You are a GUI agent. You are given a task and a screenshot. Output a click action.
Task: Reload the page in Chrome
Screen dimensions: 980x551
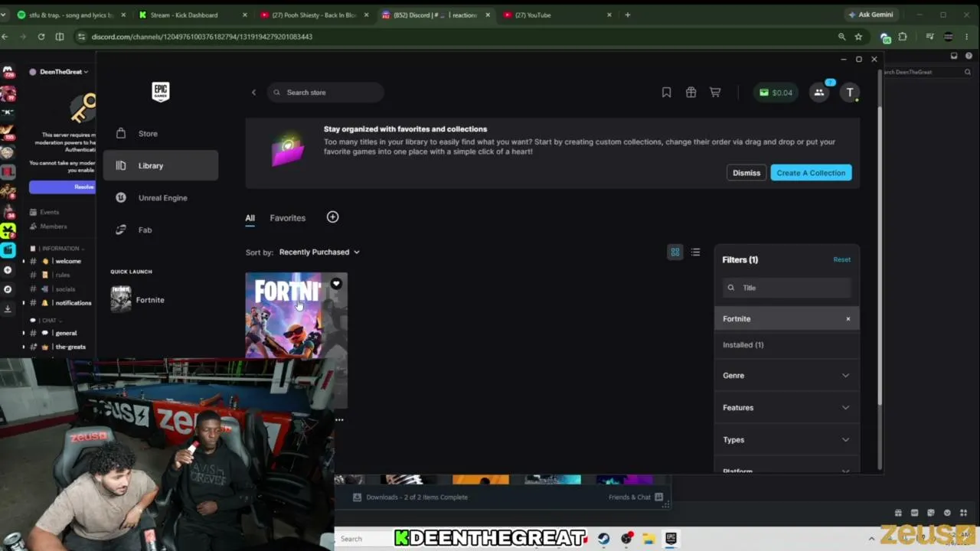(x=41, y=37)
